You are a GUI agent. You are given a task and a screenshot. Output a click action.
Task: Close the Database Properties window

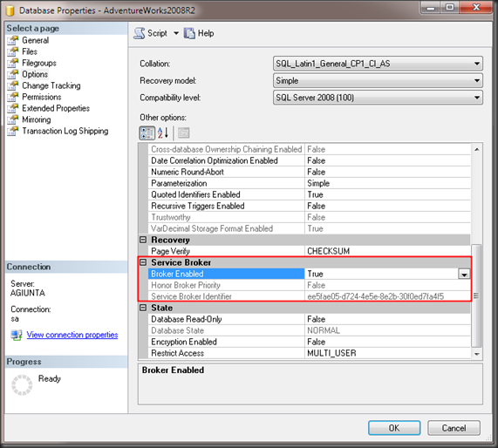tap(476, 7)
